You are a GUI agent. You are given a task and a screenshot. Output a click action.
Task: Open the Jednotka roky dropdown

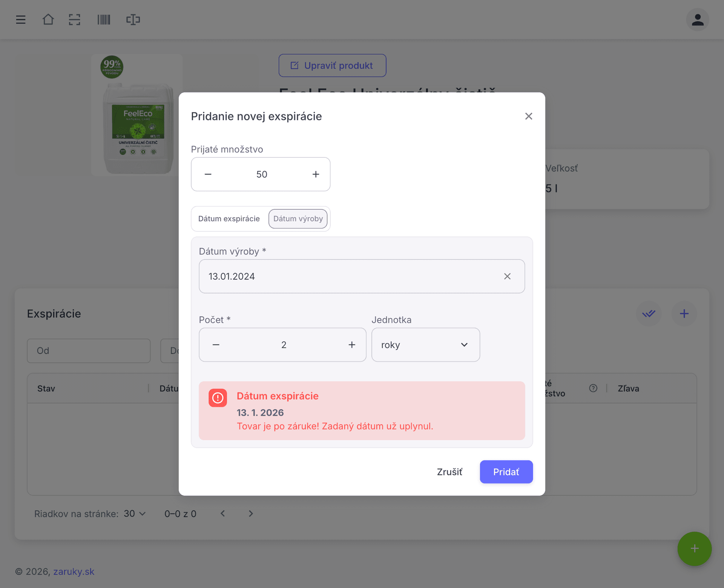click(x=425, y=345)
